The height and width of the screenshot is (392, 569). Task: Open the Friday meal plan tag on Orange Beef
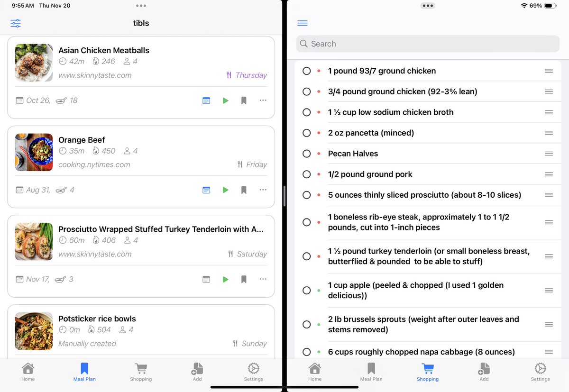[252, 164]
